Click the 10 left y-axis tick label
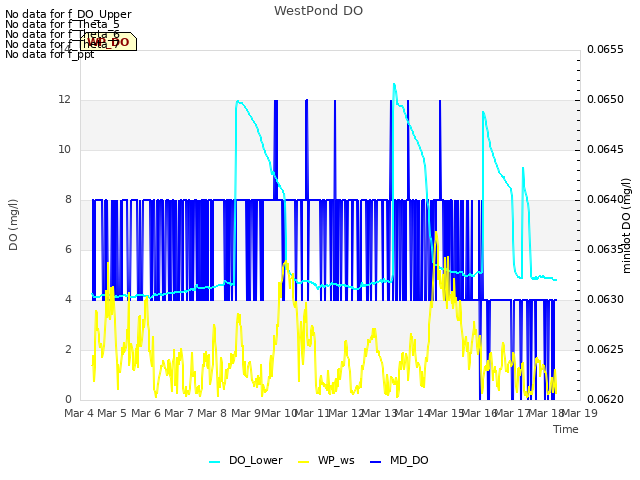This screenshot has height=480, width=640. coord(64,149)
